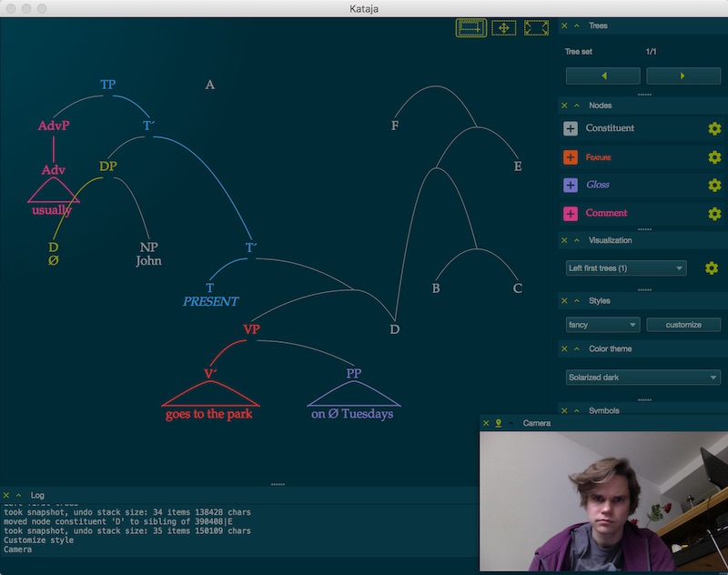Collapse the Trees panel

577,26
